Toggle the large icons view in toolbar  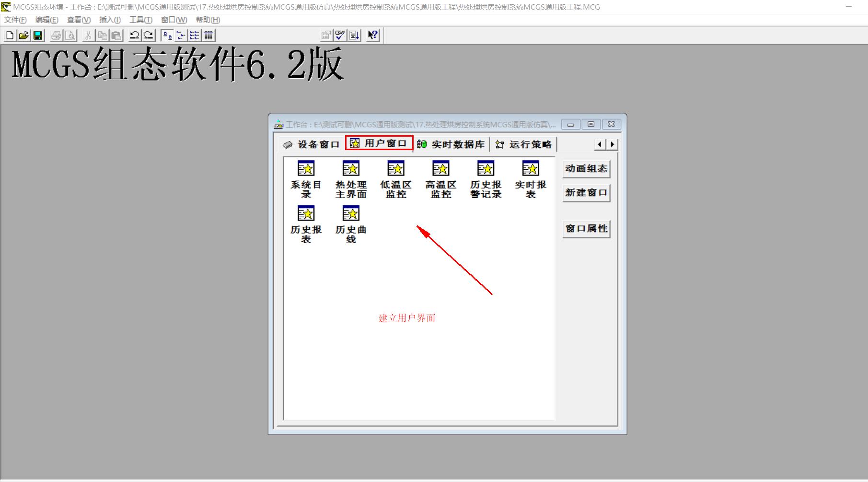[167, 35]
